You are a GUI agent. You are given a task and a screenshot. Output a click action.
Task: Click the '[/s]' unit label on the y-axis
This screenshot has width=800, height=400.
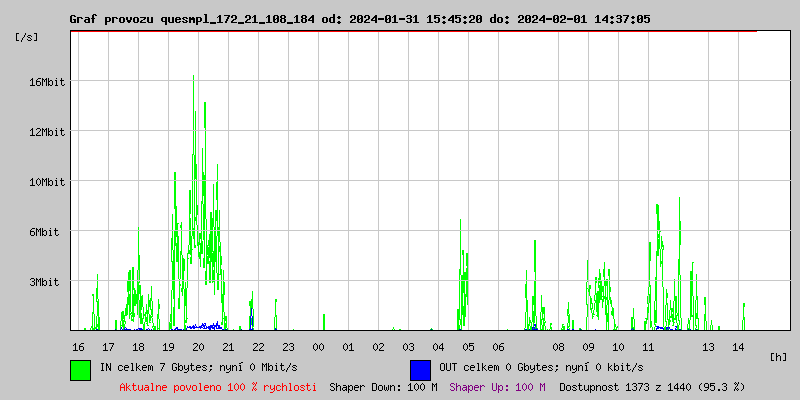pyautogui.click(x=28, y=37)
